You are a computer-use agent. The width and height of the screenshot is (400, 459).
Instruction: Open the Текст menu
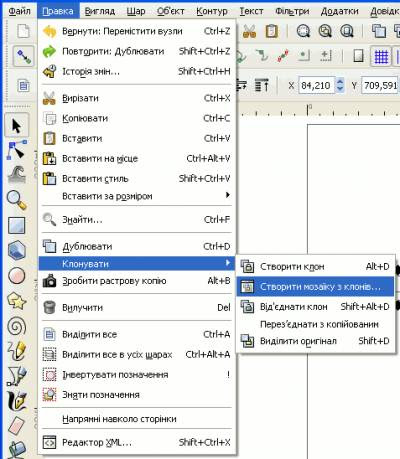251,11
